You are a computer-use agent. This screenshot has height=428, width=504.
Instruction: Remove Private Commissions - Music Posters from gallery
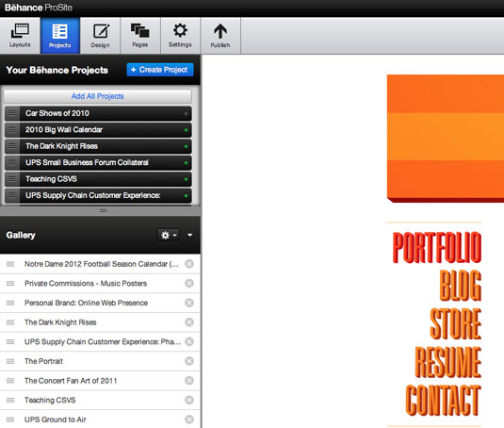point(189,284)
